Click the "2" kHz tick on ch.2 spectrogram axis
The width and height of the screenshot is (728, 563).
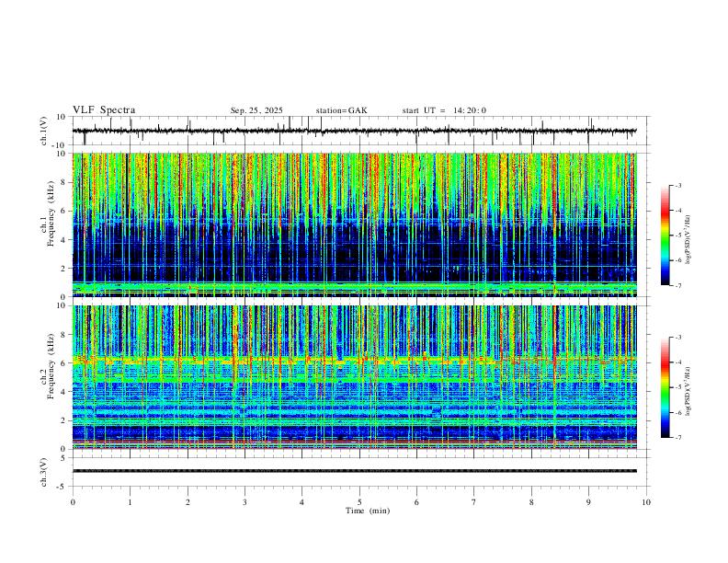point(63,420)
